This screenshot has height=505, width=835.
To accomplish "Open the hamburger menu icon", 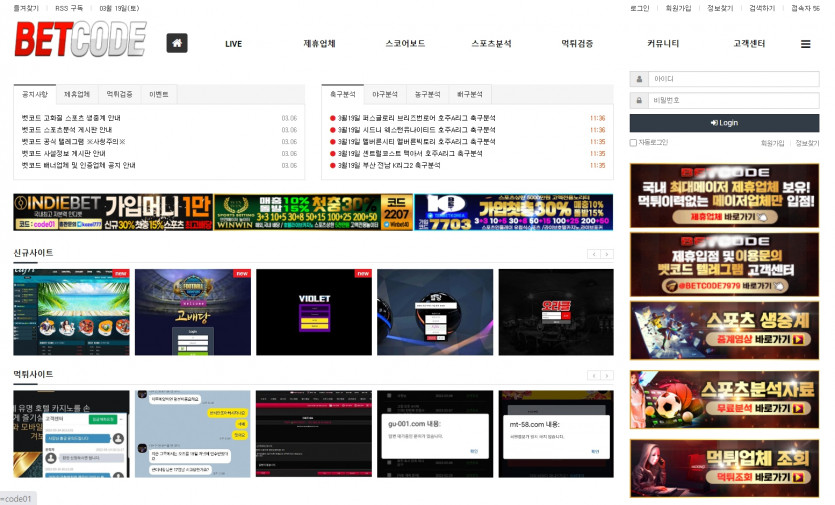I will pos(805,44).
